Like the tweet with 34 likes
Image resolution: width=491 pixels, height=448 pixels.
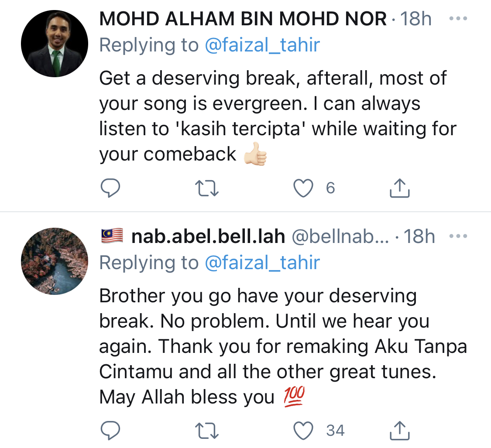click(303, 431)
